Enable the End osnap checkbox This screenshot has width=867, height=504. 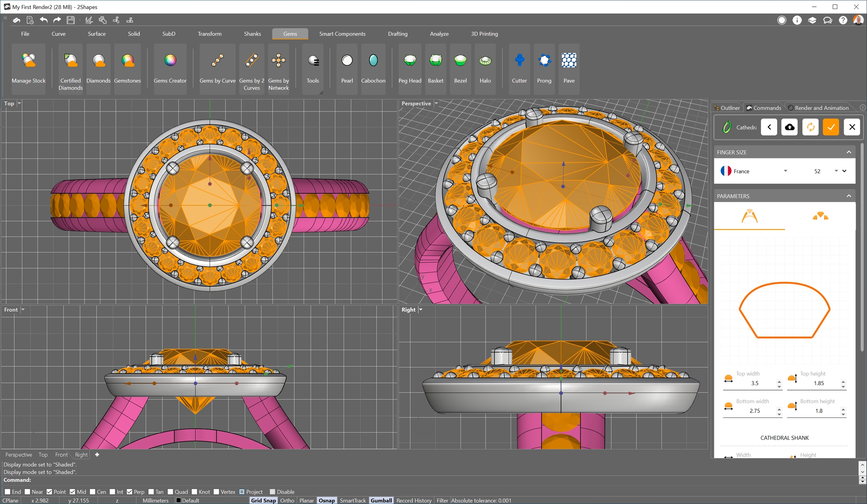click(x=8, y=492)
